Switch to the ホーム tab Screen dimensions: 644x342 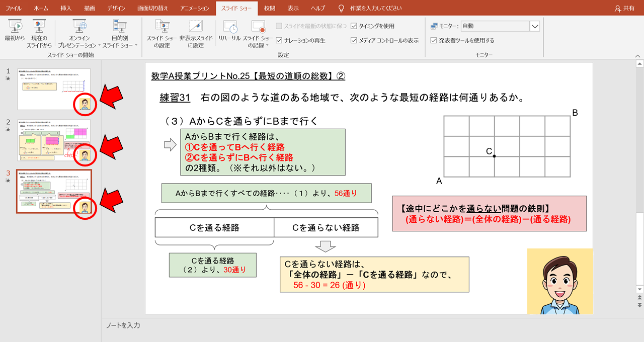(41, 9)
